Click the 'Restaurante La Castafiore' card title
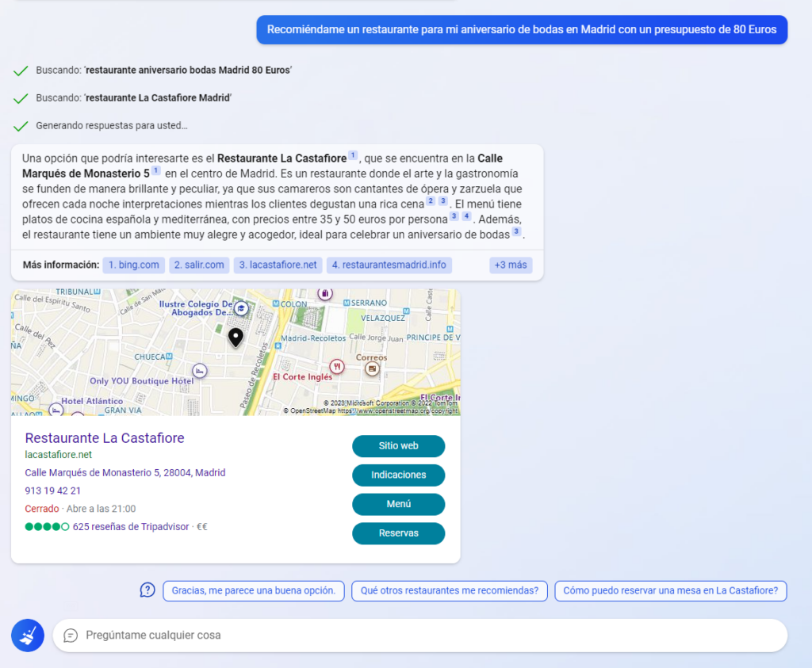 point(105,438)
